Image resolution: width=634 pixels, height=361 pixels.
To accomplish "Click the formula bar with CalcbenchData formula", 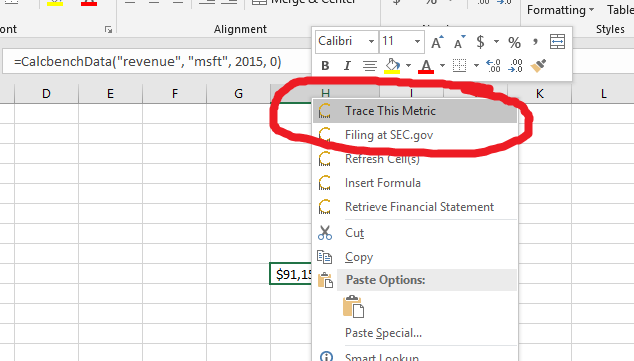I will point(157,61).
